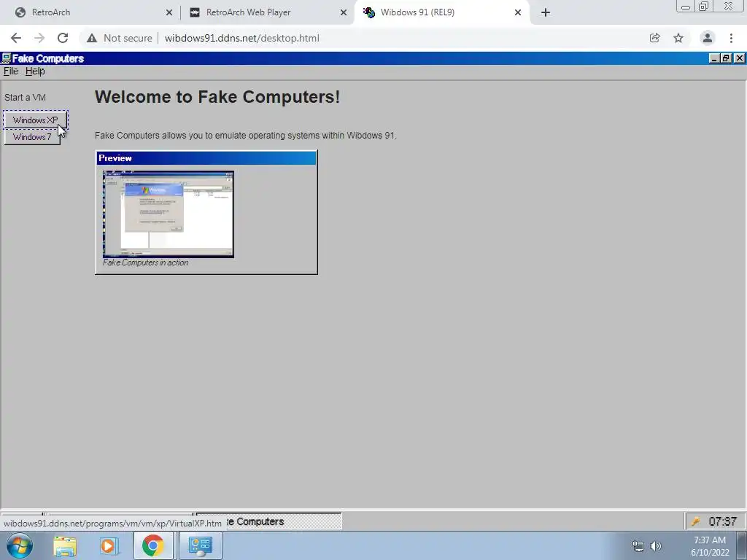The height and width of the screenshot is (560, 747).
Task: Open a new browser tab
Action: click(546, 12)
